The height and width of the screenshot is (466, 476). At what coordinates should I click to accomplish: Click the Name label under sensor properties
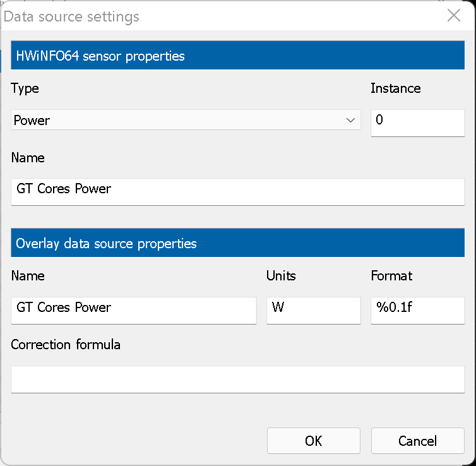point(28,158)
